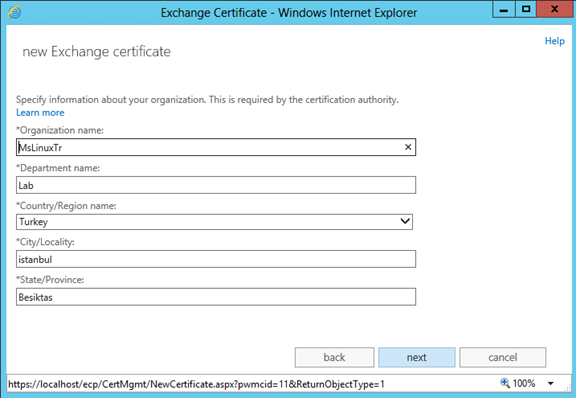The height and width of the screenshot is (398, 576).
Task: Minimize the Exchange Certificate window
Action: (504, 9)
